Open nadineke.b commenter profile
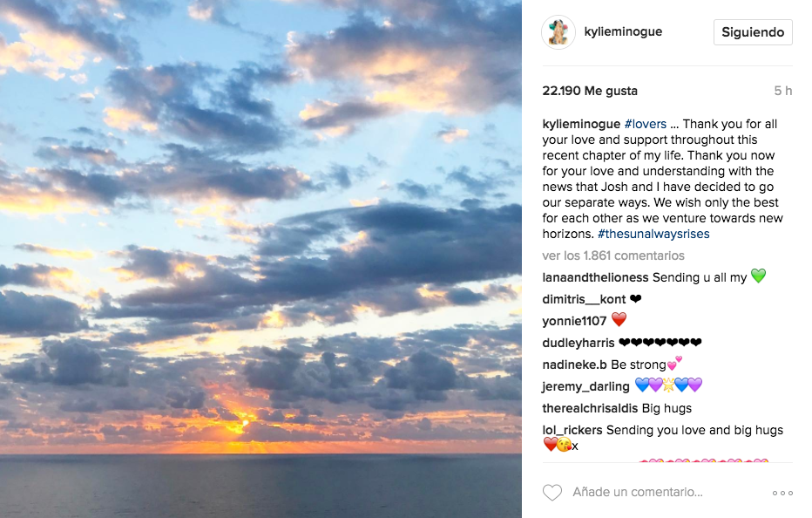 coord(574,365)
